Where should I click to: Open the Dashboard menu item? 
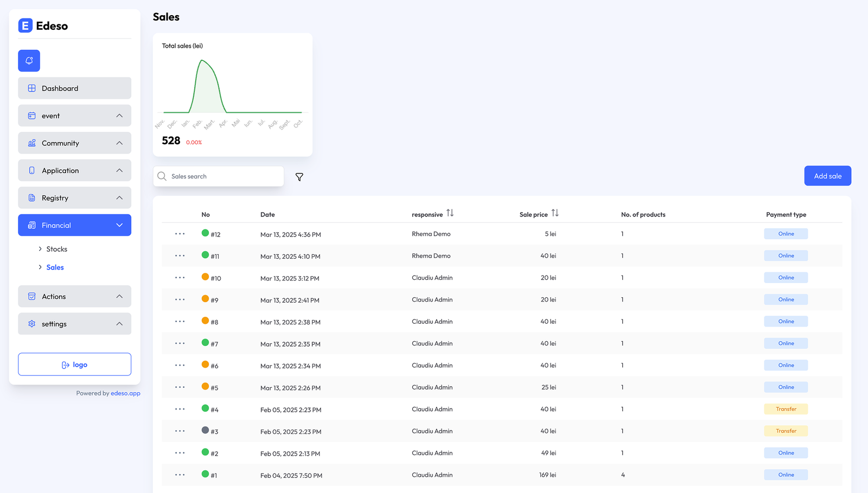tap(74, 88)
